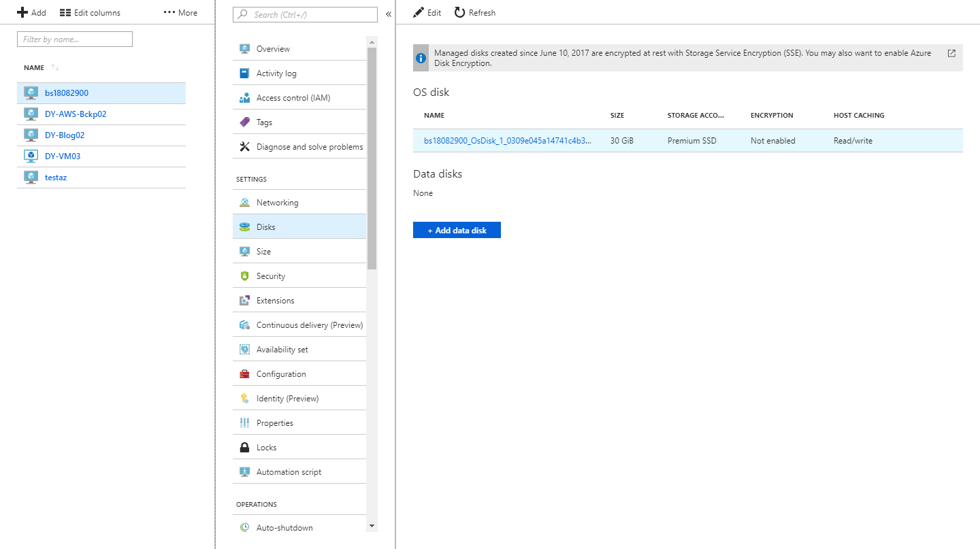Click the Filter by name field

point(75,39)
